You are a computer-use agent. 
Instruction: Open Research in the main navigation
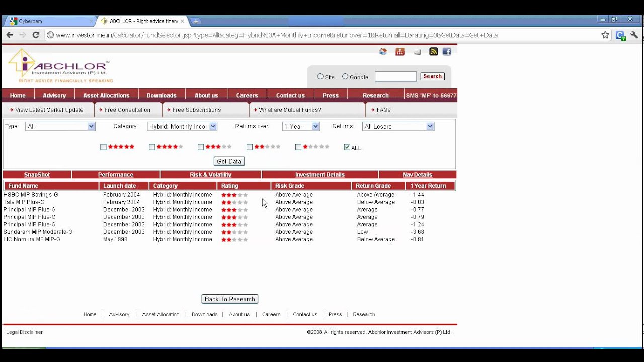tap(376, 95)
